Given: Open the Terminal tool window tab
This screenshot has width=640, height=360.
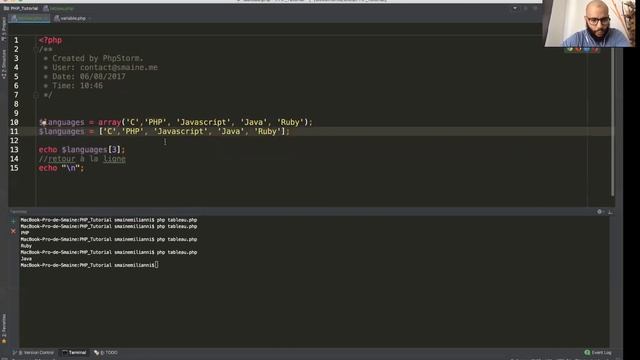Looking at the screenshot, I should [x=74, y=352].
